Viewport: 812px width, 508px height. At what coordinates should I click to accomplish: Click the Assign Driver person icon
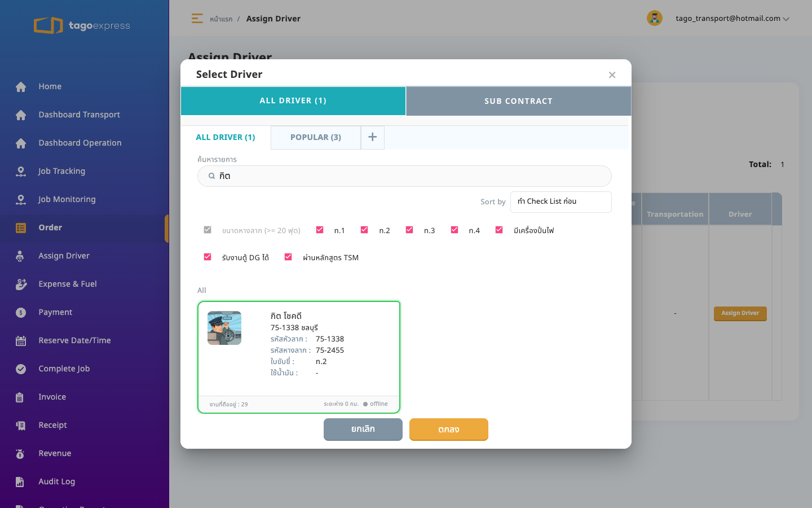20,256
